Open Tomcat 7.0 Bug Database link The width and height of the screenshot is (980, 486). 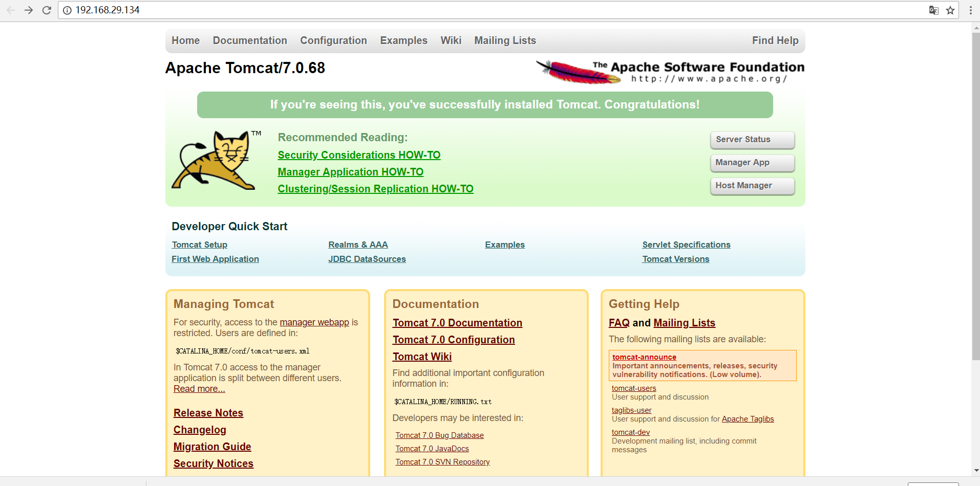click(x=439, y=435)
